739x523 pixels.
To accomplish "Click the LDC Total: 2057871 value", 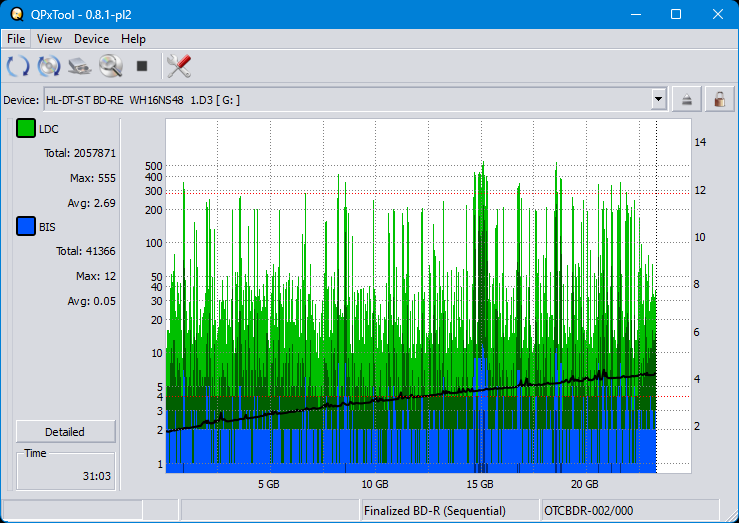I will [80, 153].
